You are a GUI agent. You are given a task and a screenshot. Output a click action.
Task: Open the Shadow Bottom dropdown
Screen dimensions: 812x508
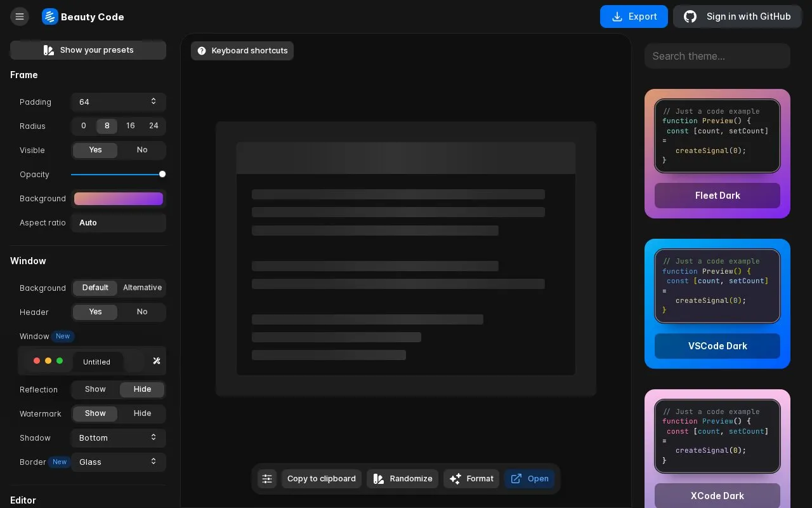click(x=119, y=438)
